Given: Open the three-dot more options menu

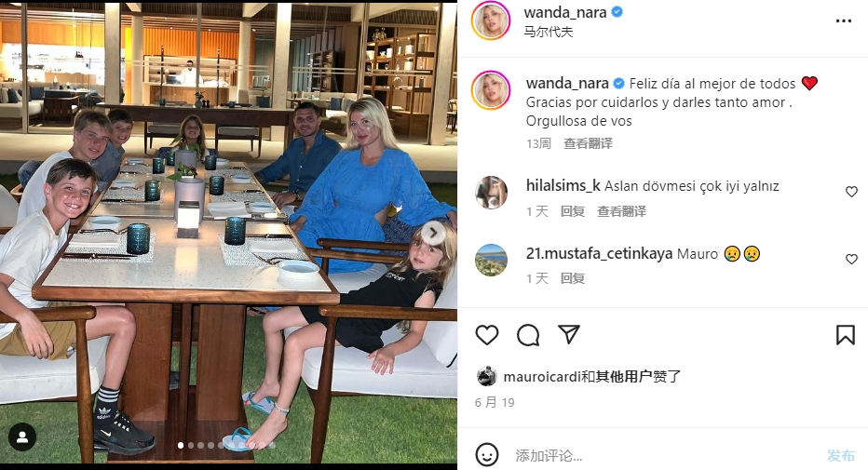Looking at the screenshot, I should [x=844, y=21].
